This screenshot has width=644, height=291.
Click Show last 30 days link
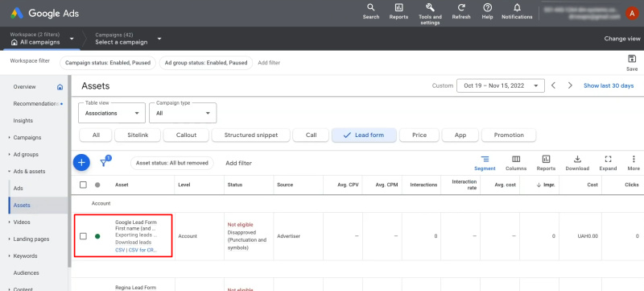pyautogui.click(x=609, y=85)
